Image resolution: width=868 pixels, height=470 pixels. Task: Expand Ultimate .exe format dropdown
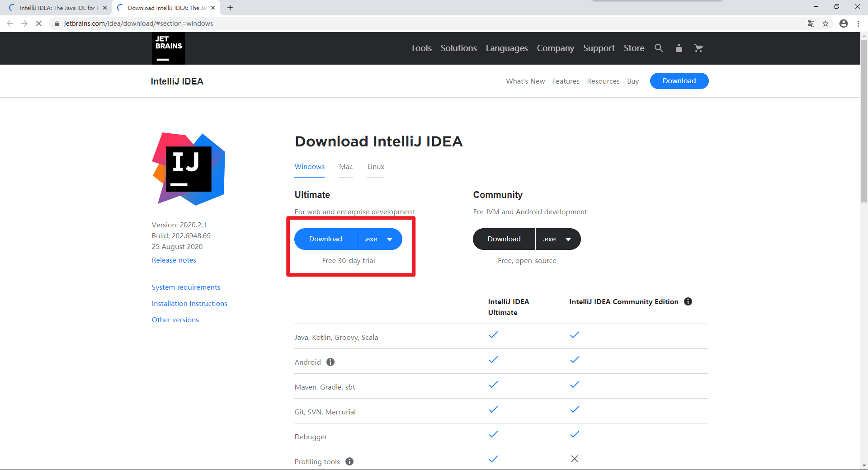click(x=380, y=239)
